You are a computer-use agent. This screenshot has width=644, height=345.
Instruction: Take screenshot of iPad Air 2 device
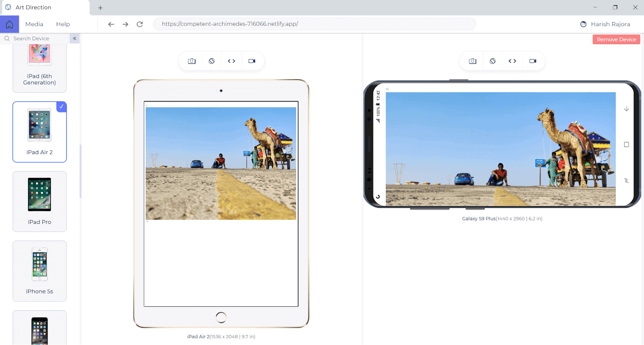[192, 61]
